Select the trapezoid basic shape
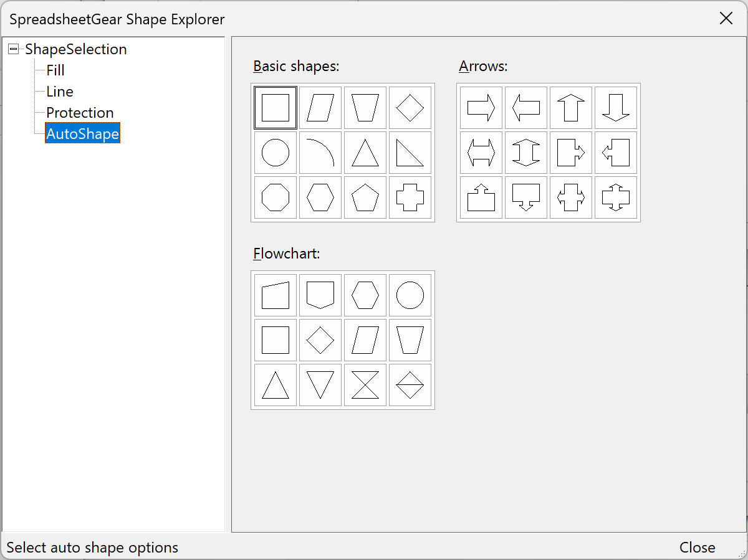The image size is (748, 560). point(365,107)
